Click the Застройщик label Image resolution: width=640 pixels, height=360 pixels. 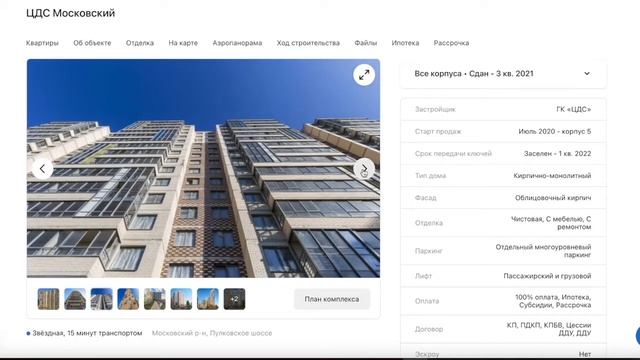tap(435, 109)
